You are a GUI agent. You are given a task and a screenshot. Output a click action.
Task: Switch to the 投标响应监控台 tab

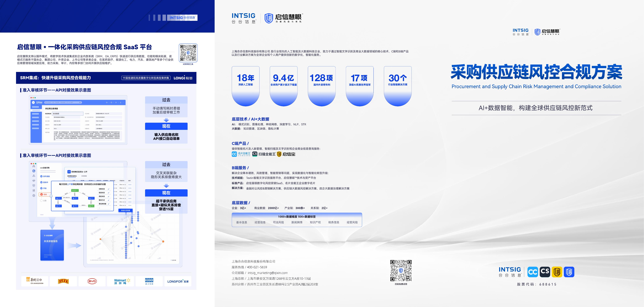pos(72,176)
